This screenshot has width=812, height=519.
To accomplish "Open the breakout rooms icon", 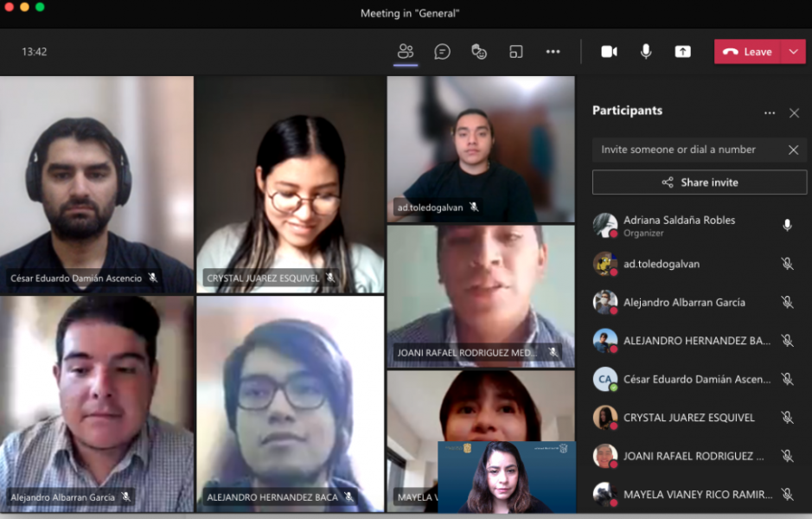I will (516, 51).
